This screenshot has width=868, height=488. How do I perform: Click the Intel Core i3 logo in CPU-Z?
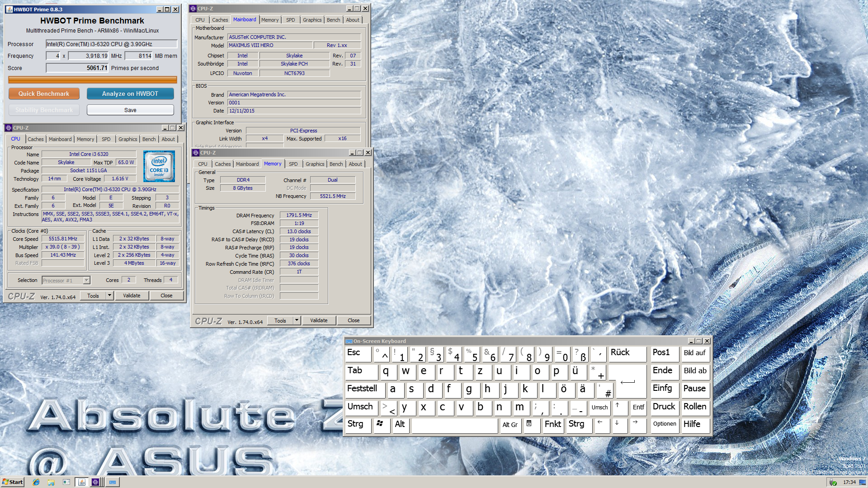click(x=159, y=166)
